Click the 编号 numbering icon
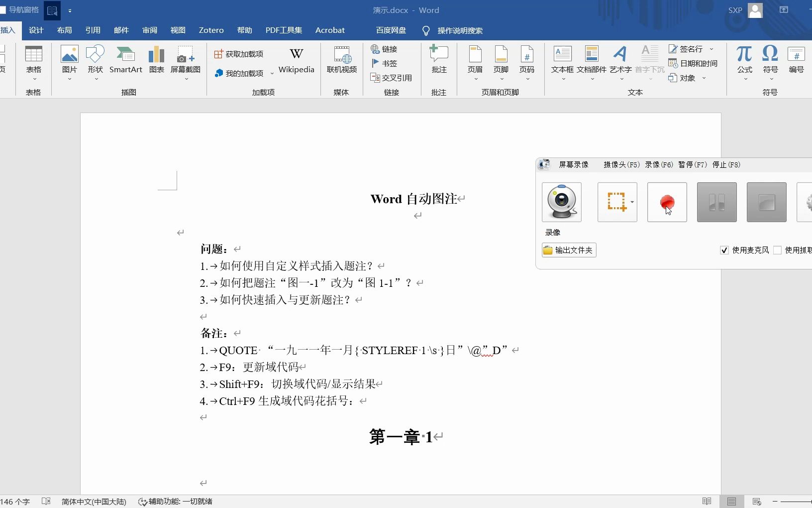This screenshot has height=508, width=812. pos(796,54)
